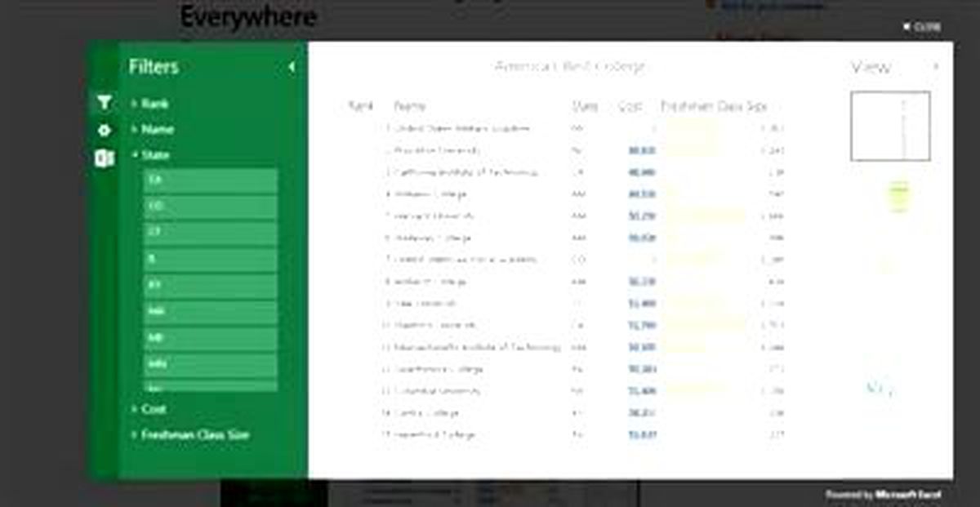Open the settings gear icon in the sidebar
Image resolution: width=980 pixels, height=507 pixels.
tap(104, 130)
